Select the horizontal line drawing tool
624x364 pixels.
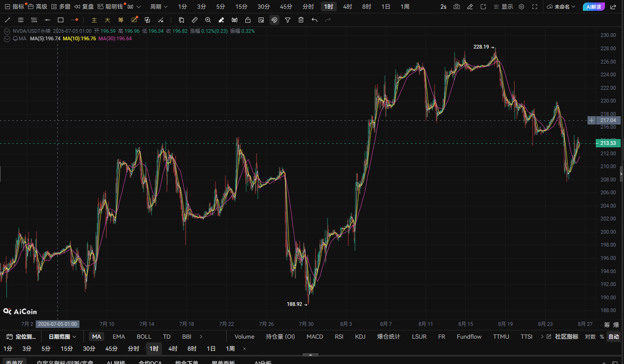point(47,20)
